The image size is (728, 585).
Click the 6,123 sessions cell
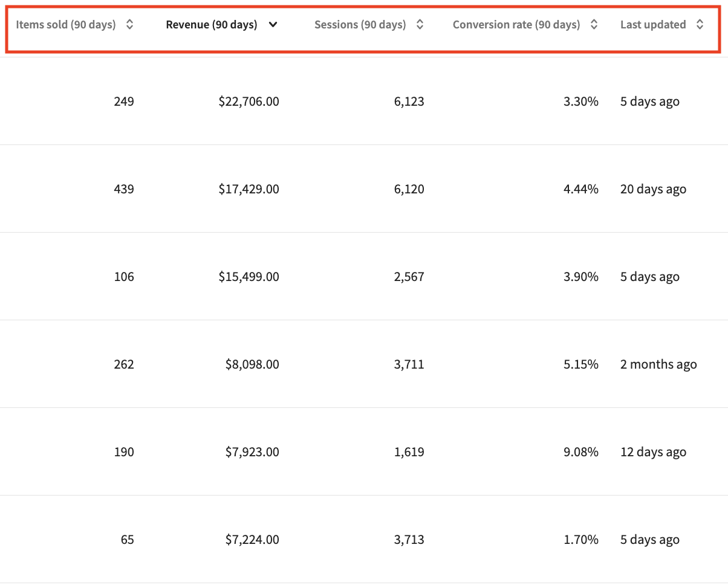click(409, 102)
